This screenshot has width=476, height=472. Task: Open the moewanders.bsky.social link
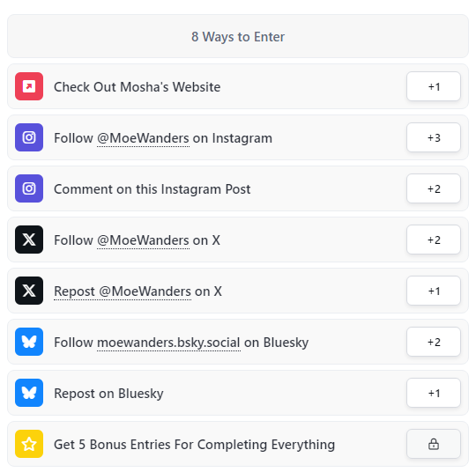click(x=168, y=343)
